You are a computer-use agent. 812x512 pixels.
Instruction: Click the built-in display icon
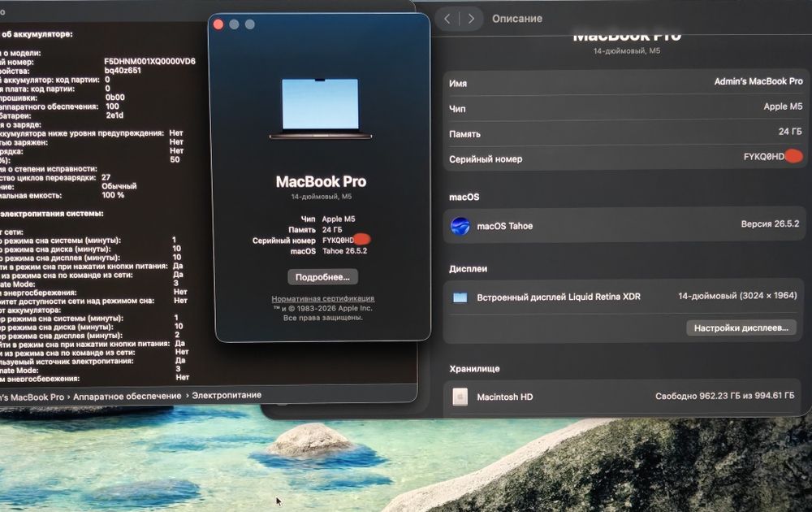460,297
